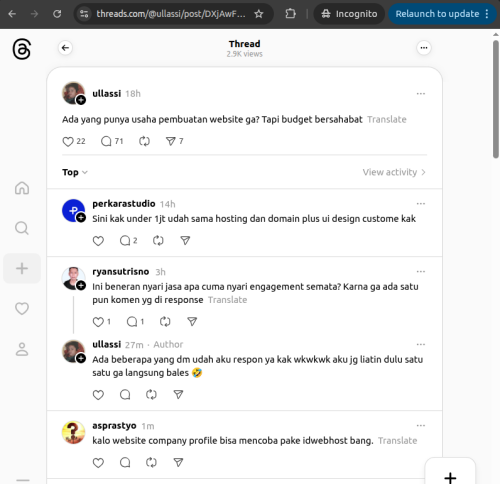
Task: Open ullassi's profile from the post username
Action: tap(107, 94)
